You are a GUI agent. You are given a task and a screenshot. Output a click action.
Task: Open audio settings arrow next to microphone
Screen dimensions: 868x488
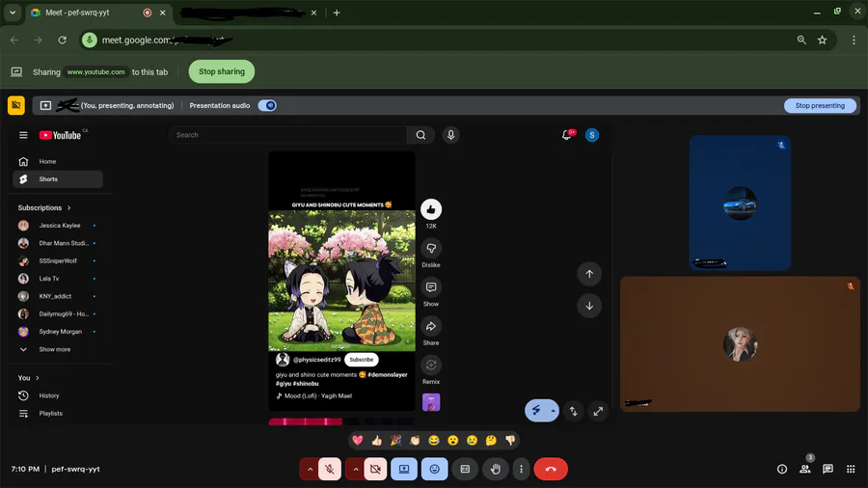pyautogui.click(x=310, y=469)
